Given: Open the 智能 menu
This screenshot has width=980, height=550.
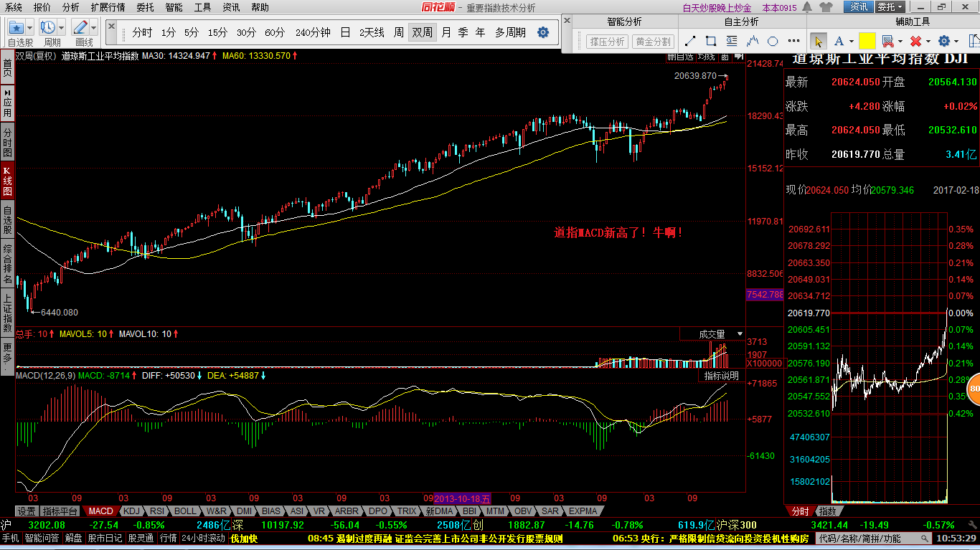Looking at the screenshot, I should pyautogui.click(x=174, y=7).
